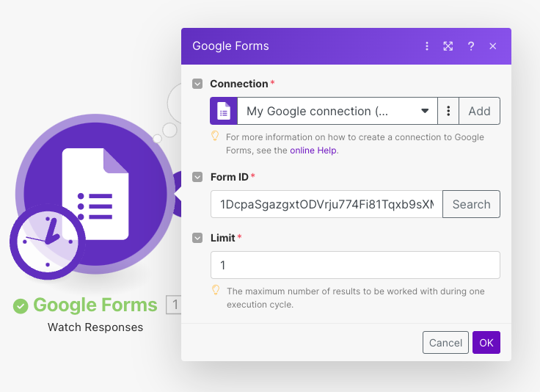Click the Google Forms icon beside connection dropdown
The image size is (540, 392).
click(224, 111)
